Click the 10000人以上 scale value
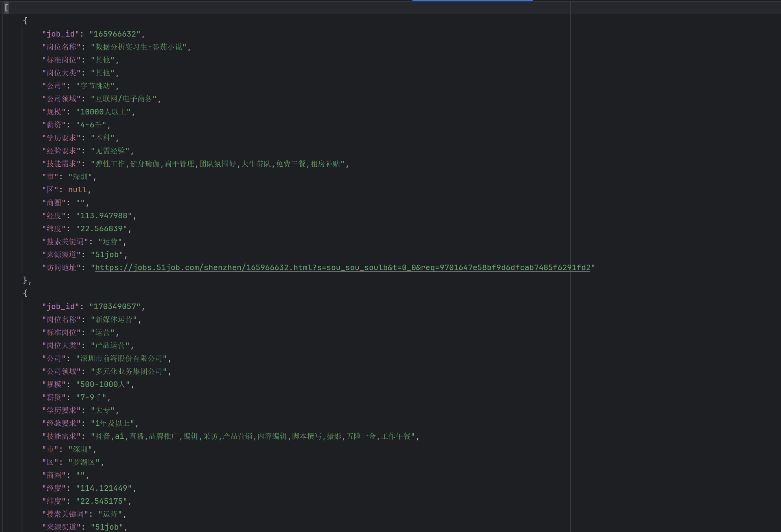This screenshot has width=781, height=532. click(103, 112)
